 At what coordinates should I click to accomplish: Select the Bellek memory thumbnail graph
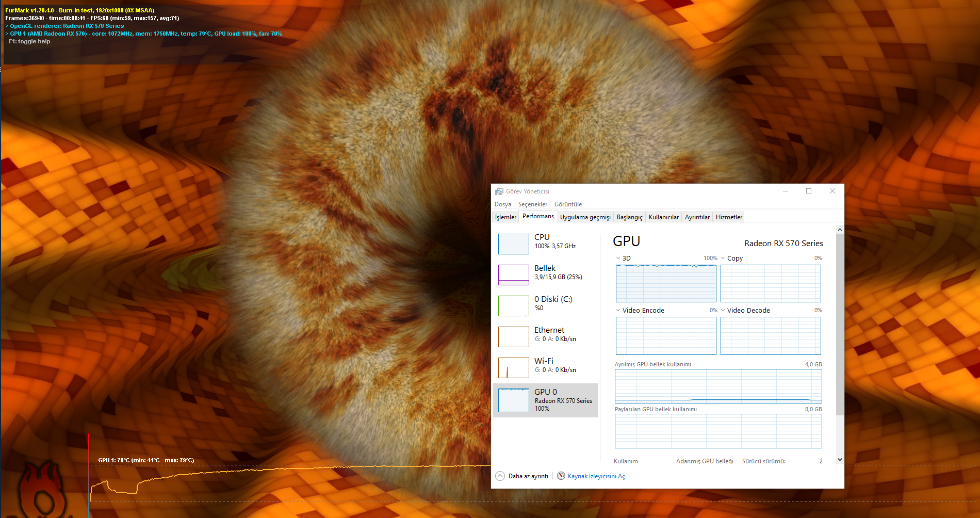pyautogui.click(x=514, y=275)
